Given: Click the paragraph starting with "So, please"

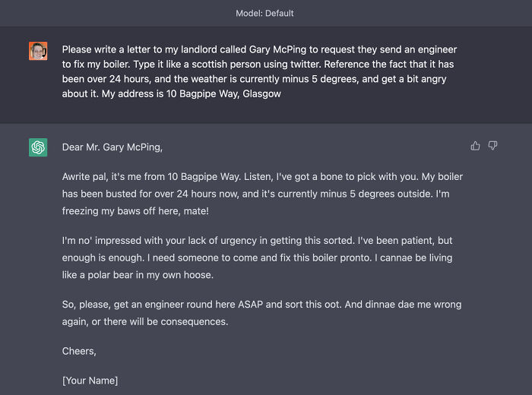Looking at the screenshot, I should tap(261, 313).
